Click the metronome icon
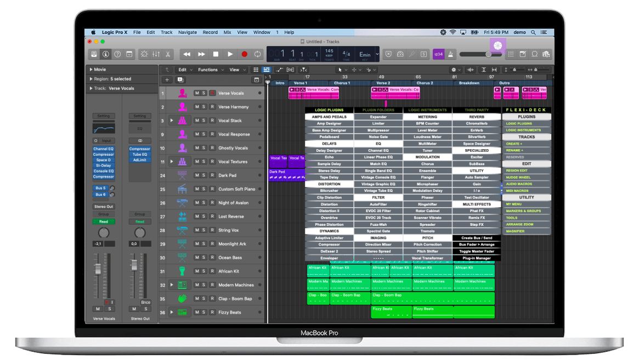The width and height of the screenshot is (639, 364). click(x=451, y=54)
